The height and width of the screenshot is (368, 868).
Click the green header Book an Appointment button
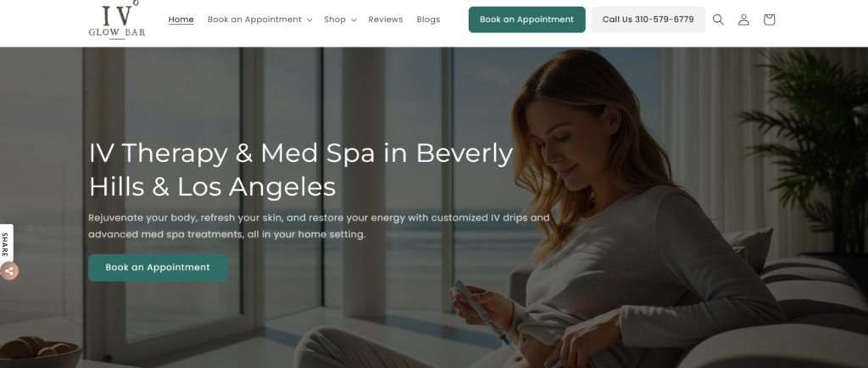(x=527, y=20)
